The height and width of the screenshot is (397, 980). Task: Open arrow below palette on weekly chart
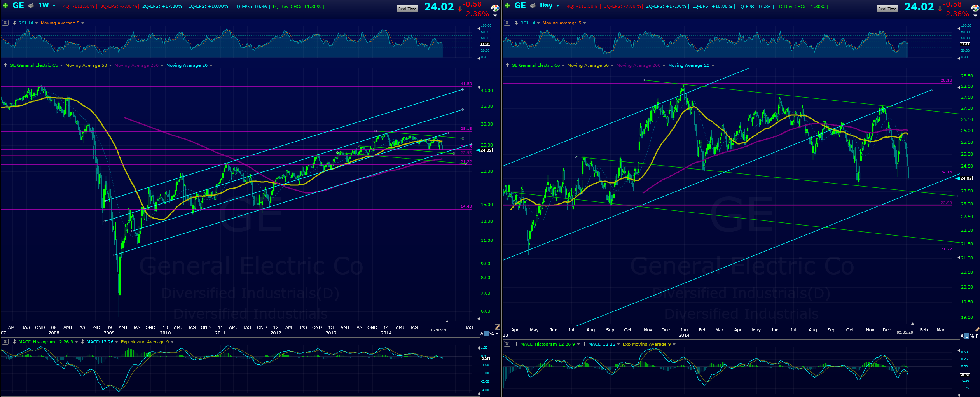tap(495, 16)
